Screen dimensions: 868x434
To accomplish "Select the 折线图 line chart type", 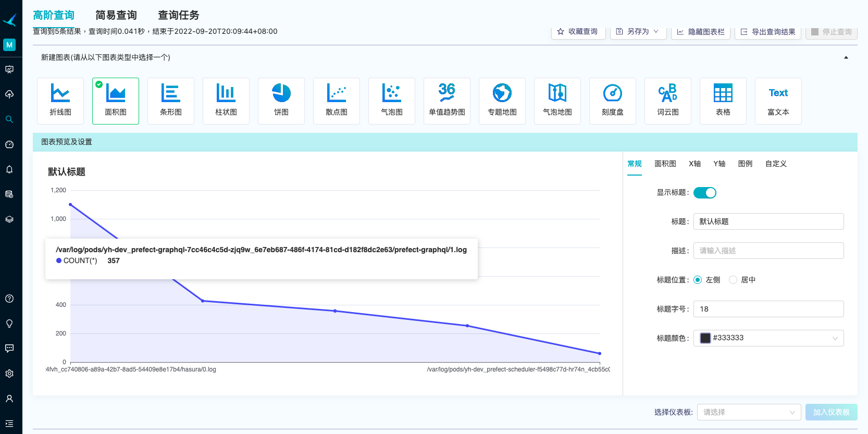I will (60, 101).
